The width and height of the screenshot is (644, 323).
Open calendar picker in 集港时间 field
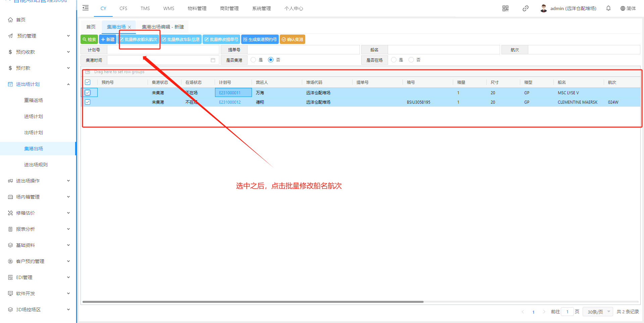(x=213, y=60)
